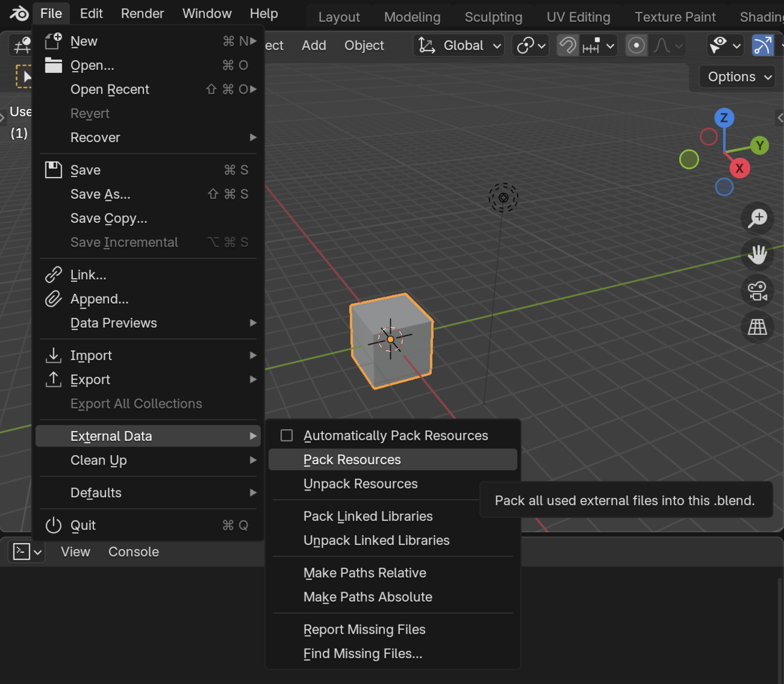This screenshot has height=684, width=784.
Task: Toggle snapping magnet button
Action: tap(568, 45)
